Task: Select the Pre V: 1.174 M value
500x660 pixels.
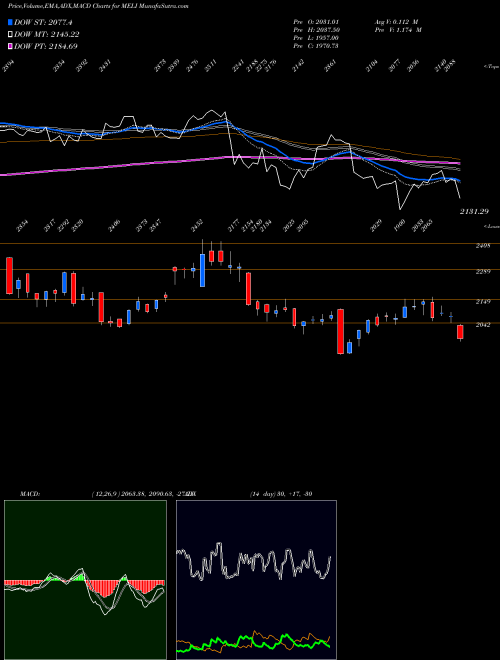Action: [398, 30]
